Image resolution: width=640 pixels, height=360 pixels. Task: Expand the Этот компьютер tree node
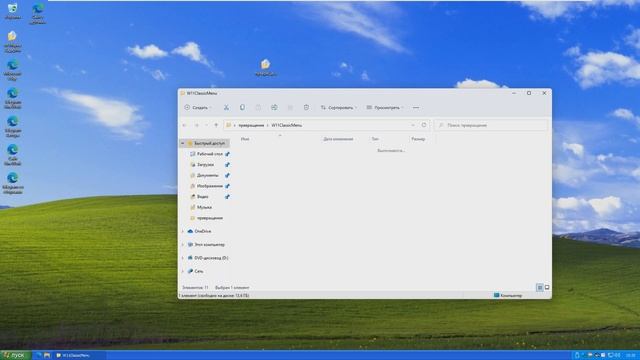183,244
